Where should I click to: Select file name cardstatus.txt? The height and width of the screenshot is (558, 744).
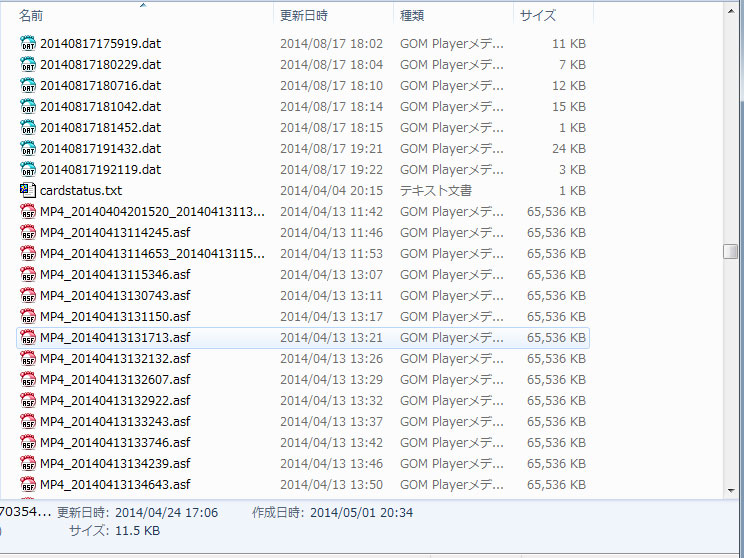81,190
